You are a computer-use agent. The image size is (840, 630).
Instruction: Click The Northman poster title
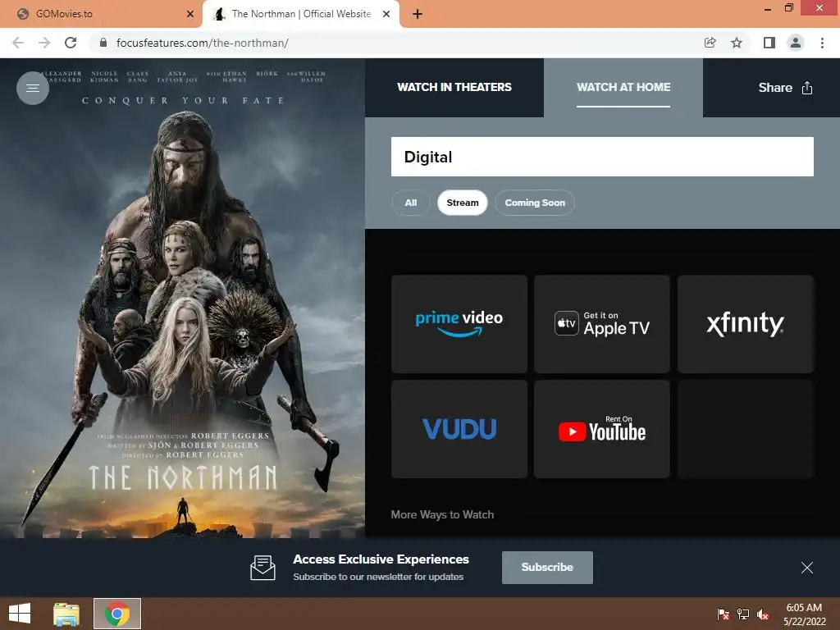pyautogui.click(x=183, y=478)
